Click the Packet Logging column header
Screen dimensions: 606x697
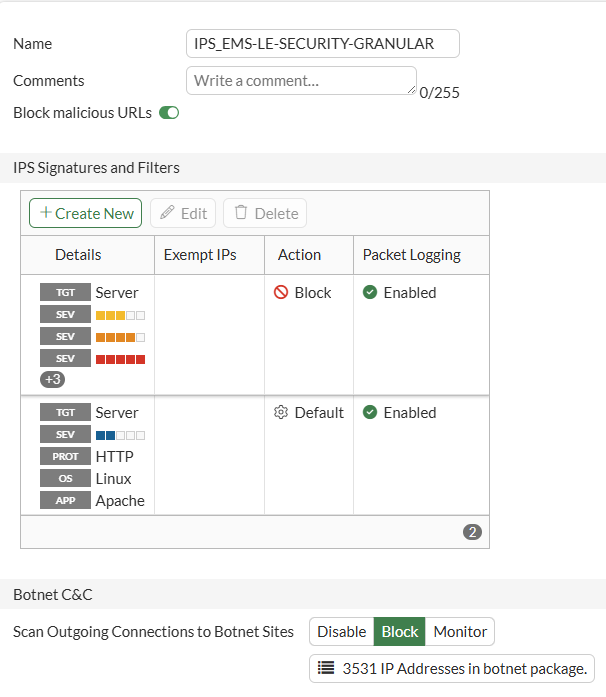(411, 255)
